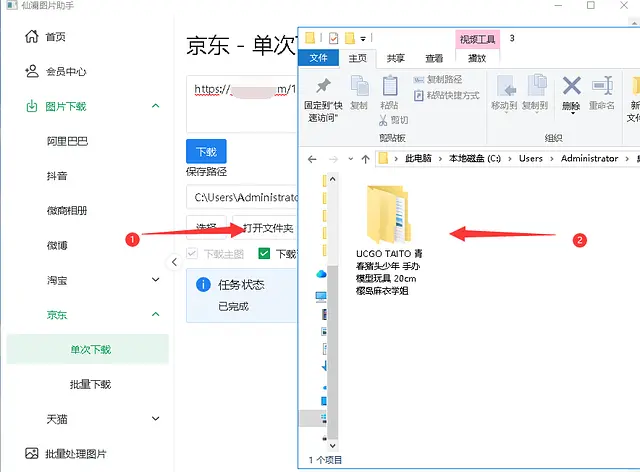Screen dimensions: 640x472
Task: Click 此电脑 monitor icon in navigation pane
Action: click(x=321, y=296)
